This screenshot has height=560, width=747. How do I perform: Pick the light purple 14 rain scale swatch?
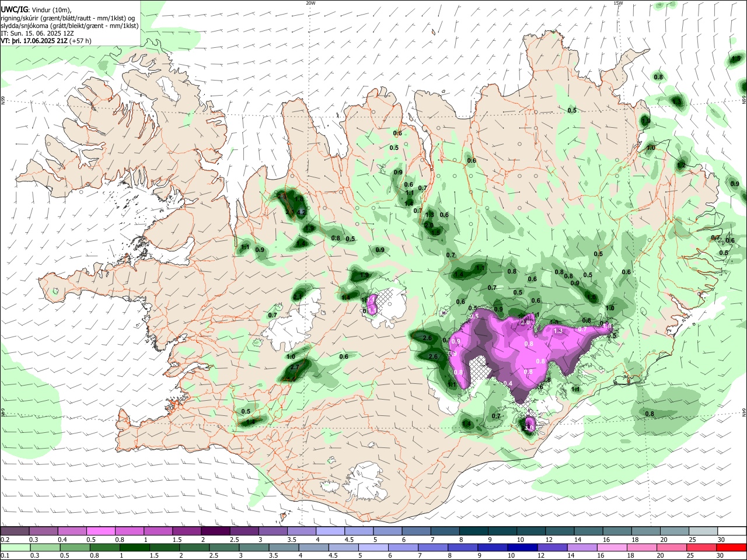582,547
